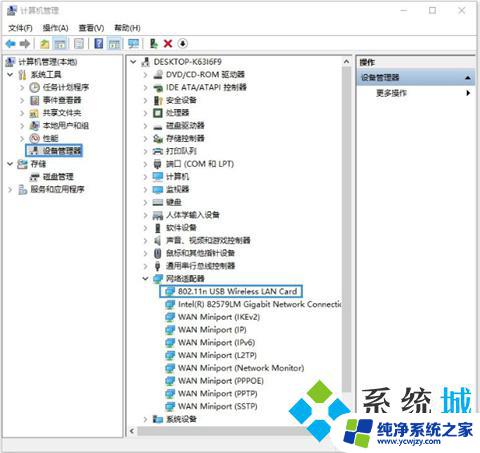
Task: Open the File(F) menu
Action: tap(20, 28)
